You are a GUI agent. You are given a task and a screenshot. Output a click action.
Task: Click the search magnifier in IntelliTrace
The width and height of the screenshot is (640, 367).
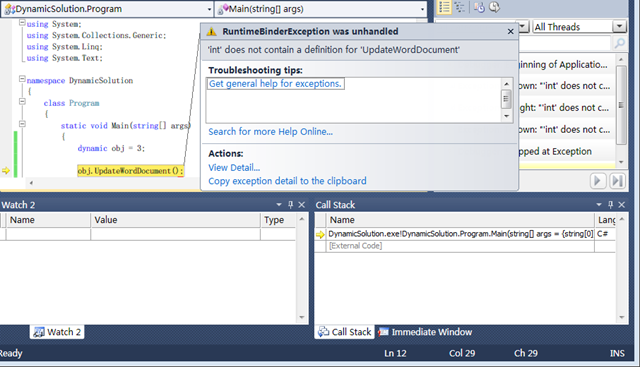(620, 42)
